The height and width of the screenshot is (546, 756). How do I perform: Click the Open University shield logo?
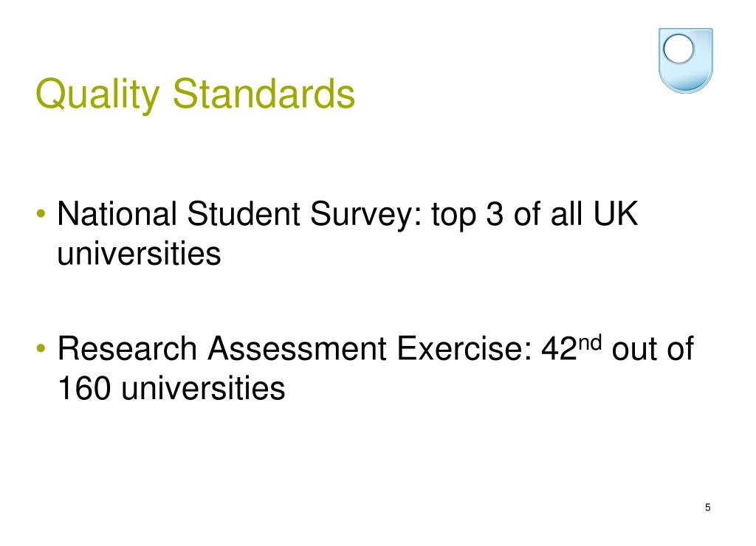point(686,61)
